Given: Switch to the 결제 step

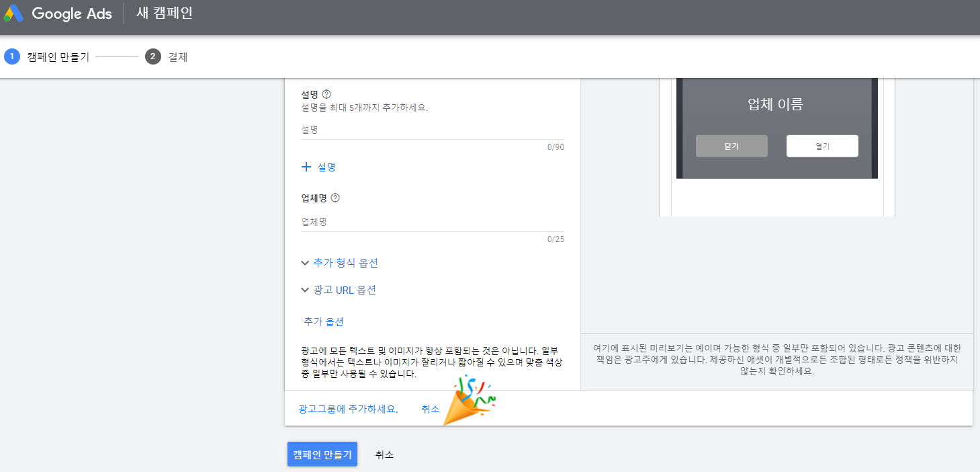Looking at the screenshot, I should click(x=176, y=56).
